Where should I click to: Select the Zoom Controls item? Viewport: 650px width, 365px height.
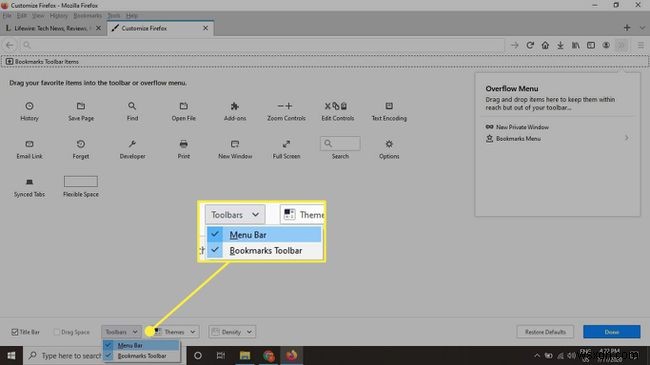click(286, 111)
